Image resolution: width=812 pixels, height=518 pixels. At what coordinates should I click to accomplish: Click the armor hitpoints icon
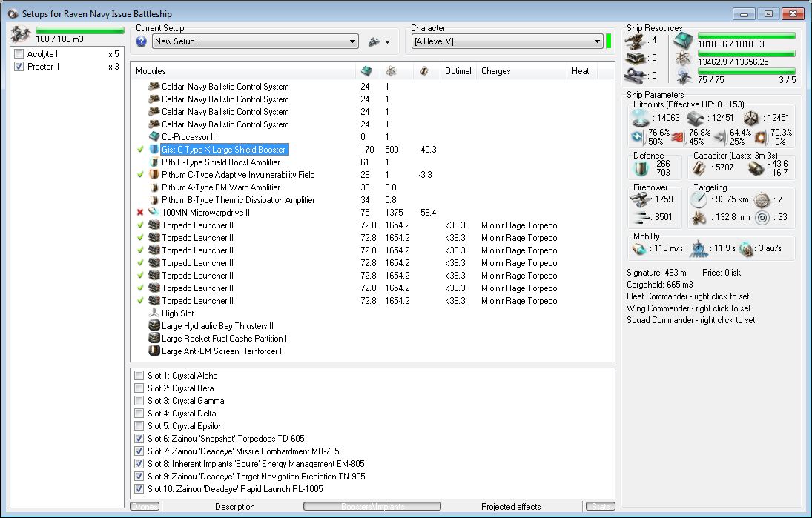click(696, 119)
